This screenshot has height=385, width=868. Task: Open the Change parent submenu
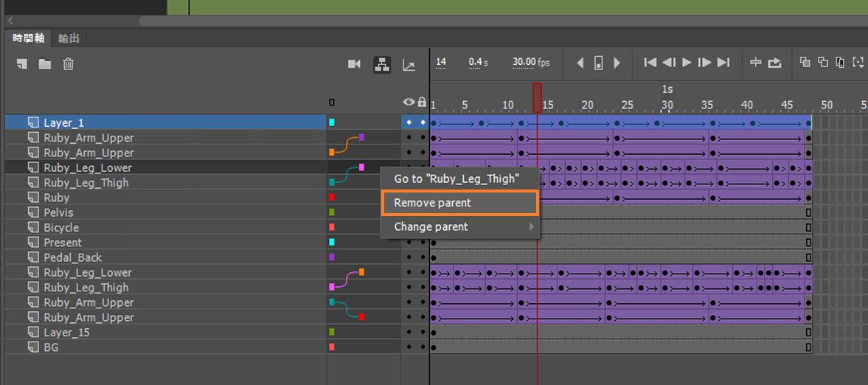(x=459, y=226)
